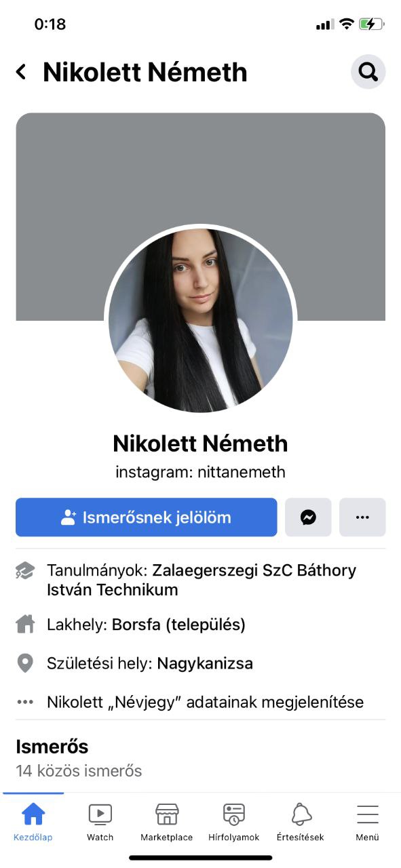
Task: Click the graduation cap education icon
Action: pos(25,571)
